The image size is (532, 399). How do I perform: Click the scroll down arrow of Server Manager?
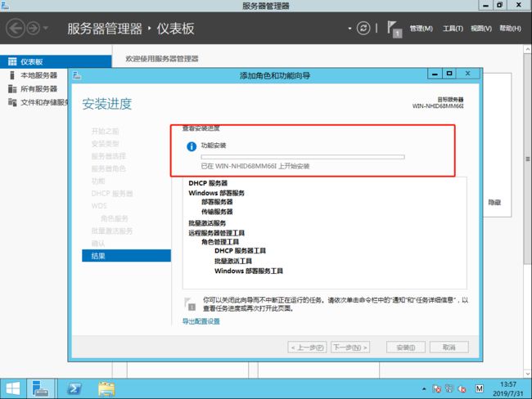(x=528, y=373)
